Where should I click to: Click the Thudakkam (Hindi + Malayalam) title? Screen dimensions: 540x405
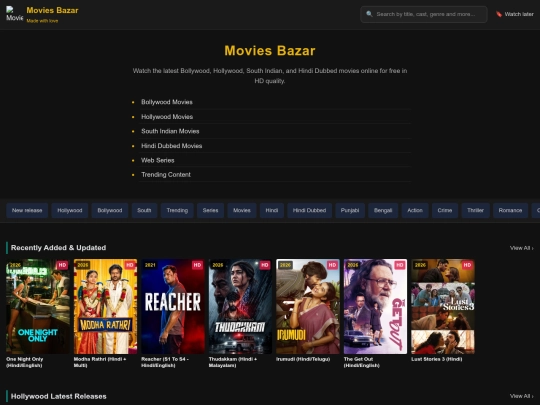click(233, 362)
